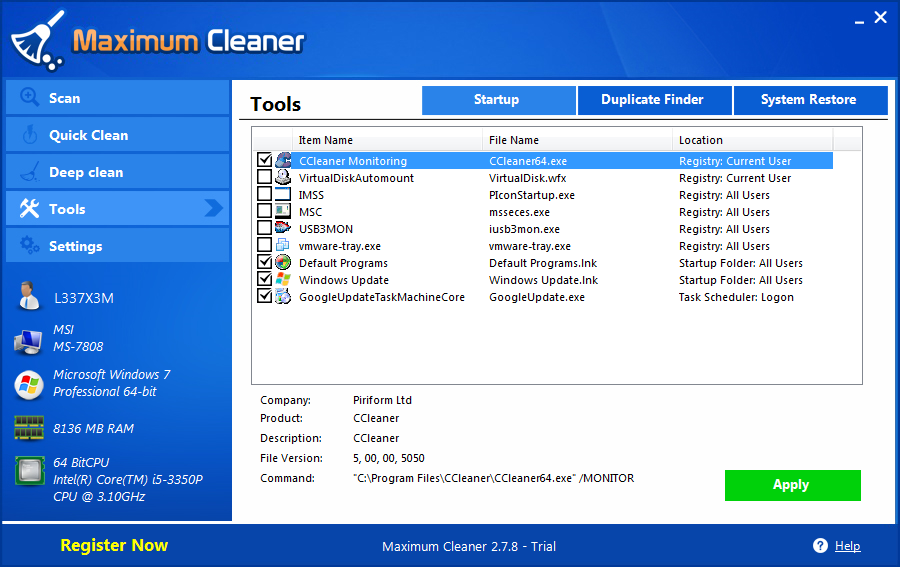Check the VirtualDiskAutomount checkbox
The height and width of the screenshot is (567, 900).
(265, 177)
